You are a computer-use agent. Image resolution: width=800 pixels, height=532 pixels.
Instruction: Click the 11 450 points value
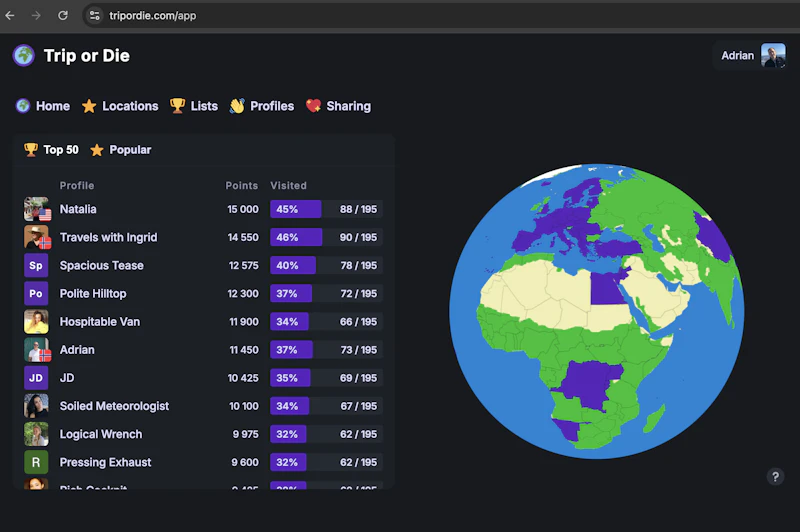coord(244,350)
